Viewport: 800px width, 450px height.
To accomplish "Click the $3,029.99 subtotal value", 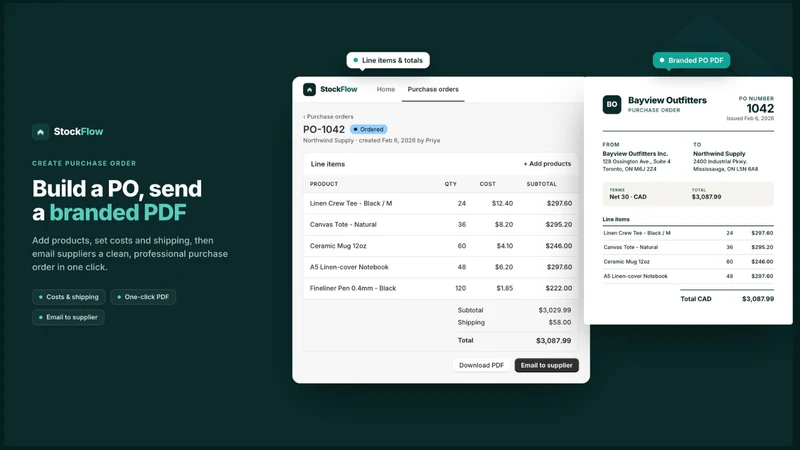I will 555,310.
